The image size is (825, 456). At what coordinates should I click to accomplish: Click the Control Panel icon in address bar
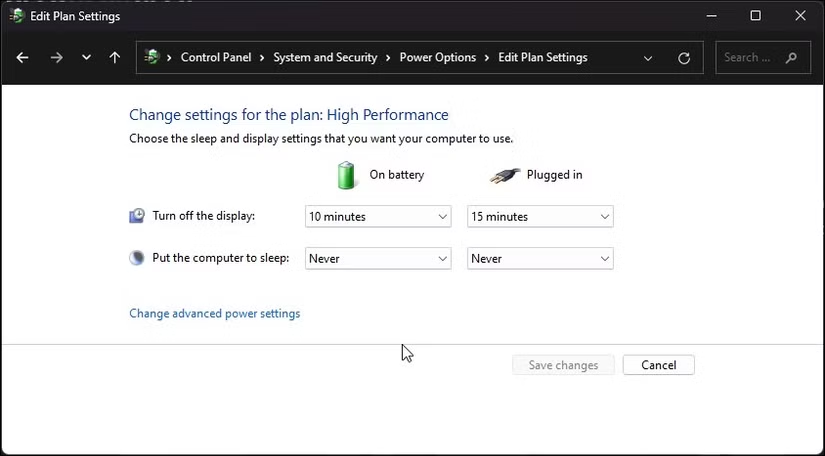tap(152, 57)
